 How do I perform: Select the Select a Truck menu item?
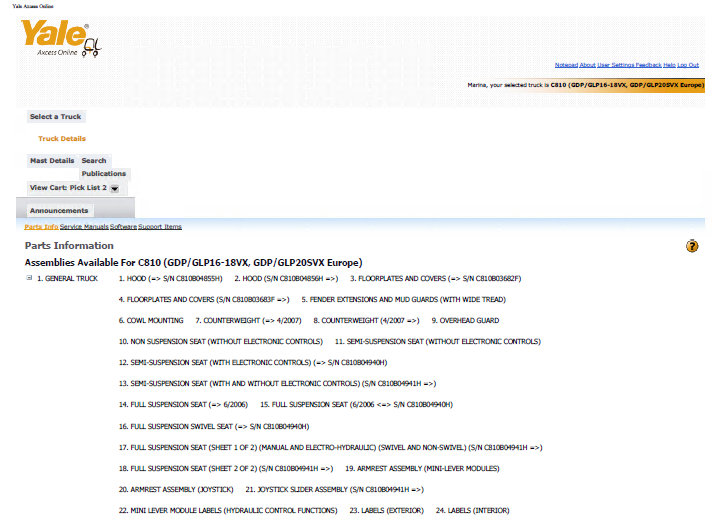[55, 117]
